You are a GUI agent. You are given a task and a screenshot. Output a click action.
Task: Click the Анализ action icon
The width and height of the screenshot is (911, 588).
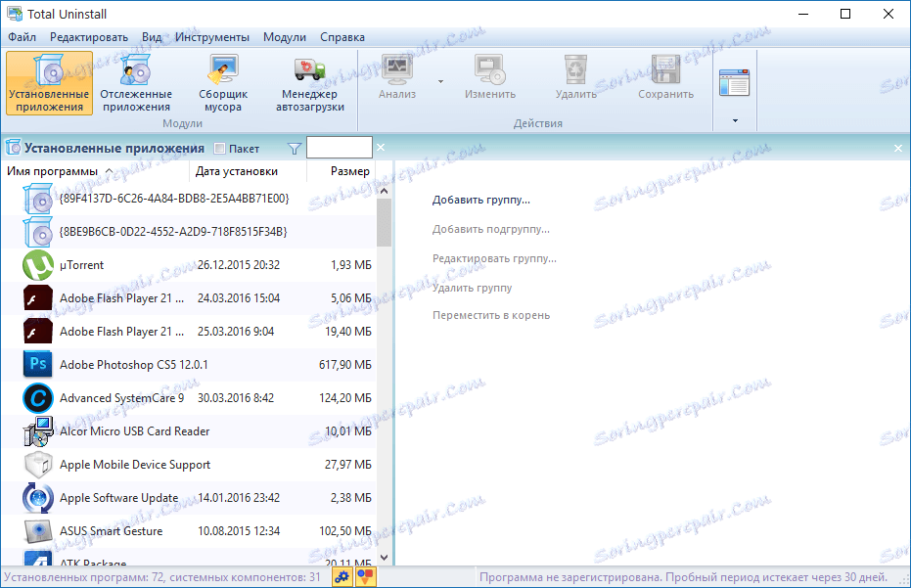pos(397,69)
